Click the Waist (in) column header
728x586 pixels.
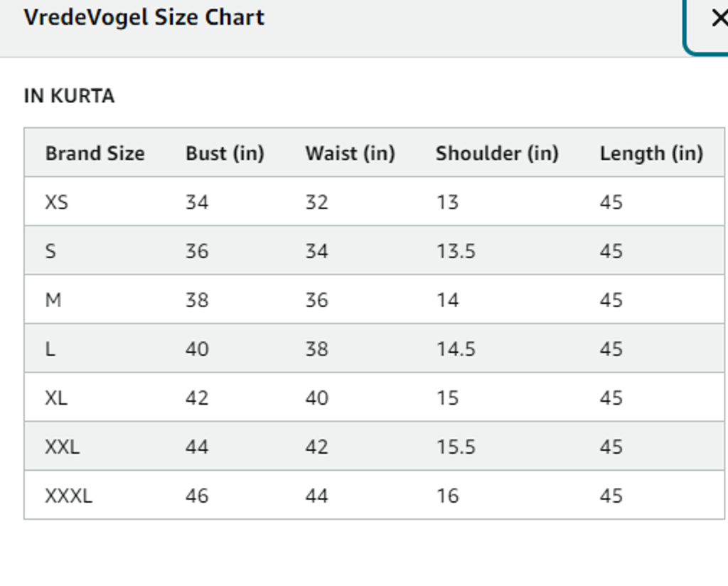(x=350, y=154)
